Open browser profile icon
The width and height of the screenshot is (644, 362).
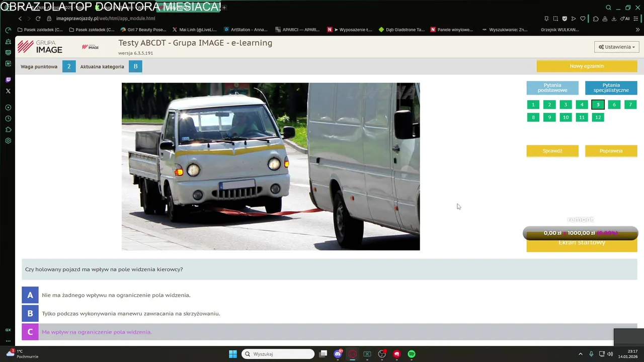605,19
